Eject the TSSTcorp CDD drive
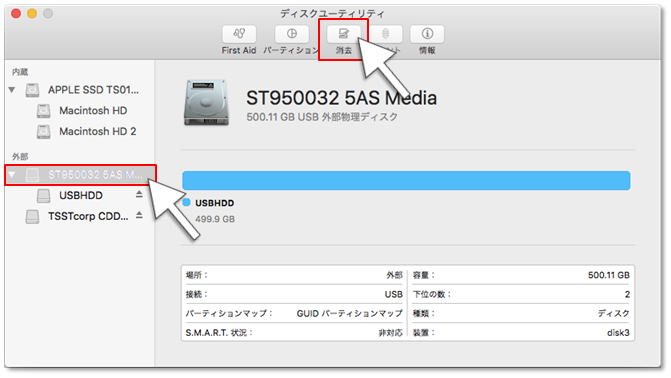671x378 pixels. (x=139, y=215)
